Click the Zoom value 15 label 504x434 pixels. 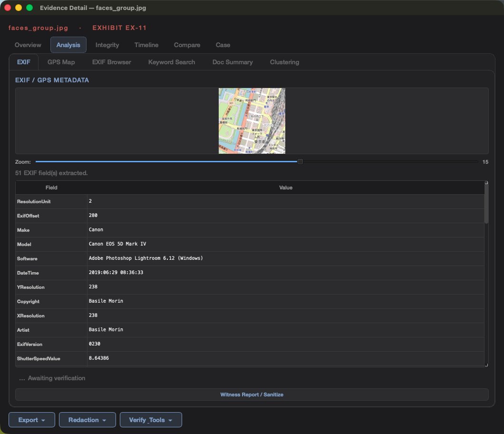pyautogui.click(x=485, y=162)
